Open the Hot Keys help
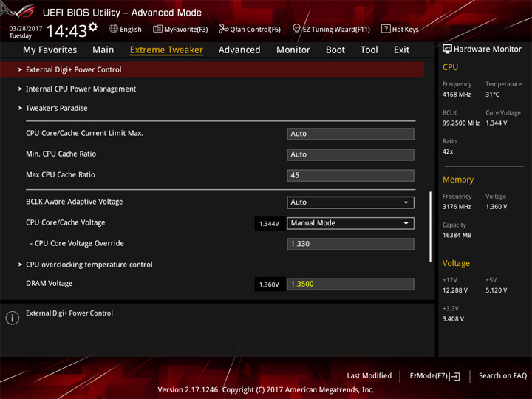The image size is (532, 399). [400, 29]
